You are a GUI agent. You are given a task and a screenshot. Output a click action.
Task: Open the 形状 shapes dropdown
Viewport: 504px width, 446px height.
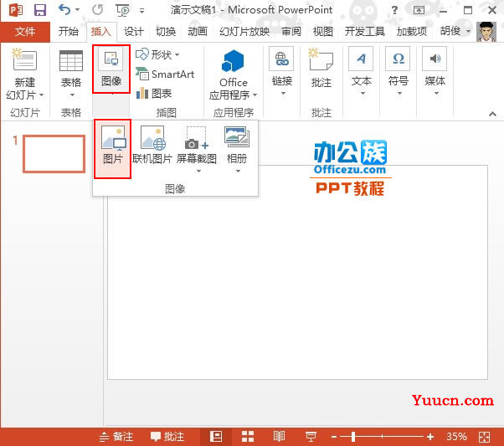[x=157, y=54]
